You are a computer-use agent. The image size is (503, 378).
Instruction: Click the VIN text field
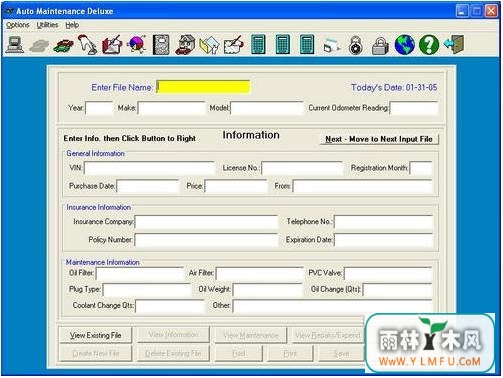coord(149,168)
